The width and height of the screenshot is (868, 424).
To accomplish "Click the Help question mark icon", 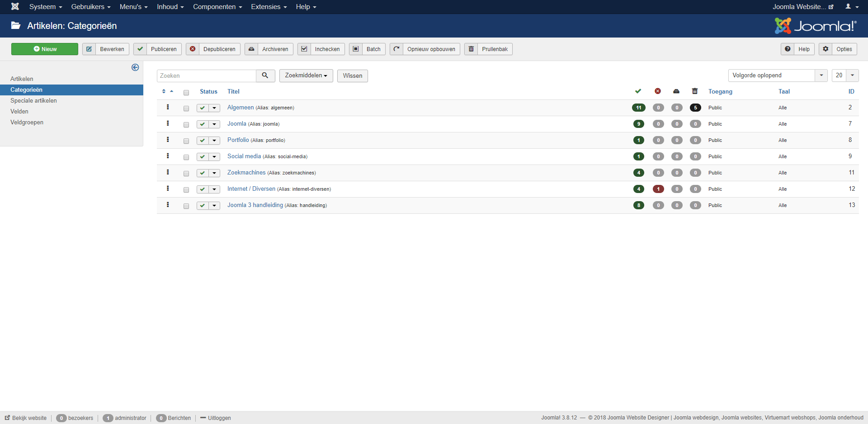I will 788,49.
